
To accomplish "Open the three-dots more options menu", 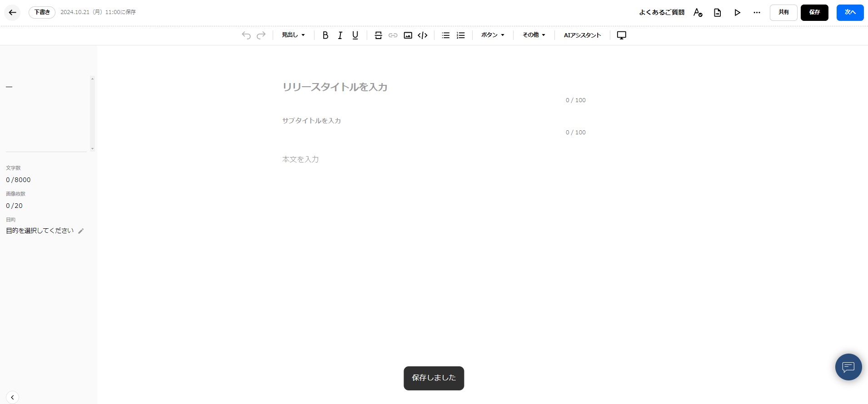I will pyautogui.click(x=757, y=13).
